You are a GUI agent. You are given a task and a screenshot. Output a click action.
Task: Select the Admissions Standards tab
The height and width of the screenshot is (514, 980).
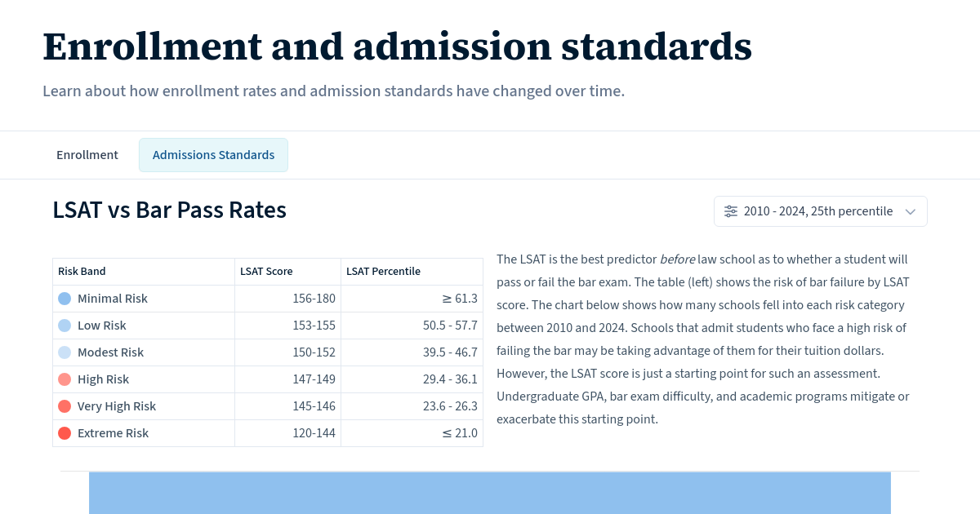click(x=213, y=155)
